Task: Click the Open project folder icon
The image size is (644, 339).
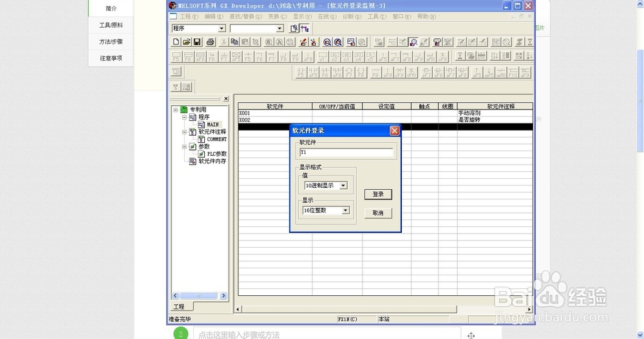Action: coord(187,42)
